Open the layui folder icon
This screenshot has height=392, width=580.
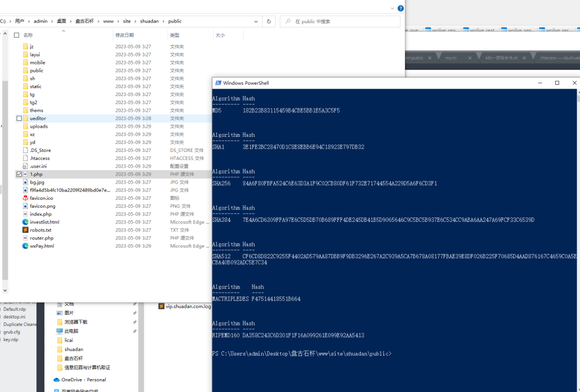click(x=26, y=54)
